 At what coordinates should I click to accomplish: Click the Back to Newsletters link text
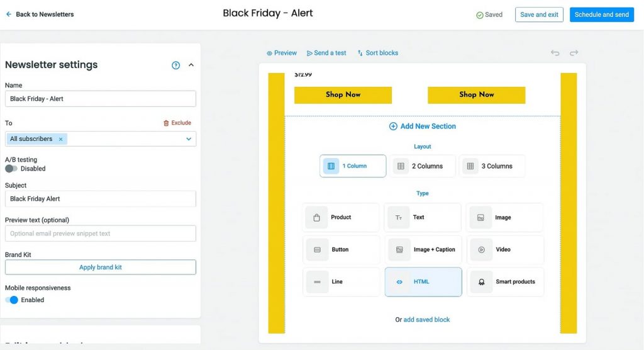point(45,14)
